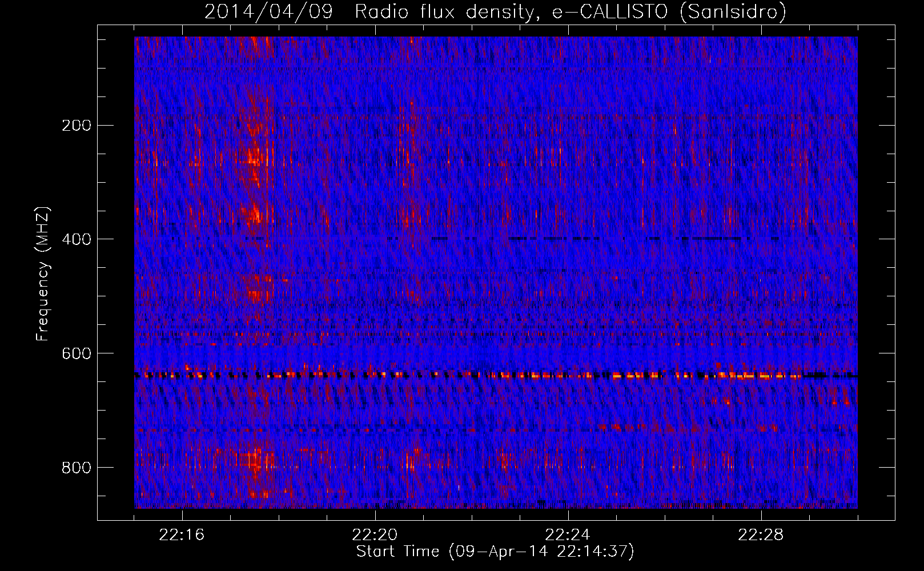Click the "Frequency (MHZ)" axis label
Image resolution: width=924 pixels, height=571 pixels.
43,274
